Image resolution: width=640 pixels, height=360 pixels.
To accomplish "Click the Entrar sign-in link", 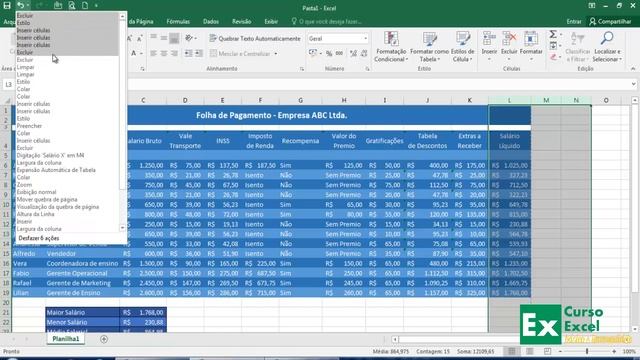I will point(573,21).
